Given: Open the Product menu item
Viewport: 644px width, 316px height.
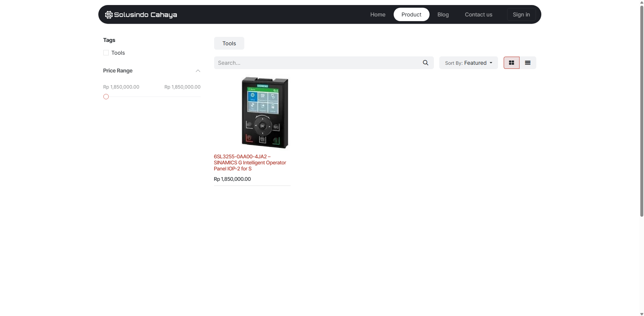Looking at the screenshot, I should click(x=411, y=14).
